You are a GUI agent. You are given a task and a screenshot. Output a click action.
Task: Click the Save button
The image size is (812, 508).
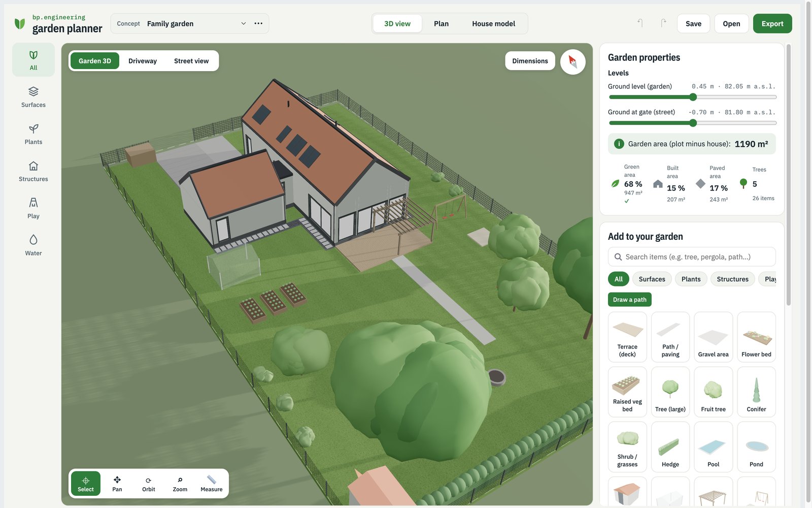(693, 23)
